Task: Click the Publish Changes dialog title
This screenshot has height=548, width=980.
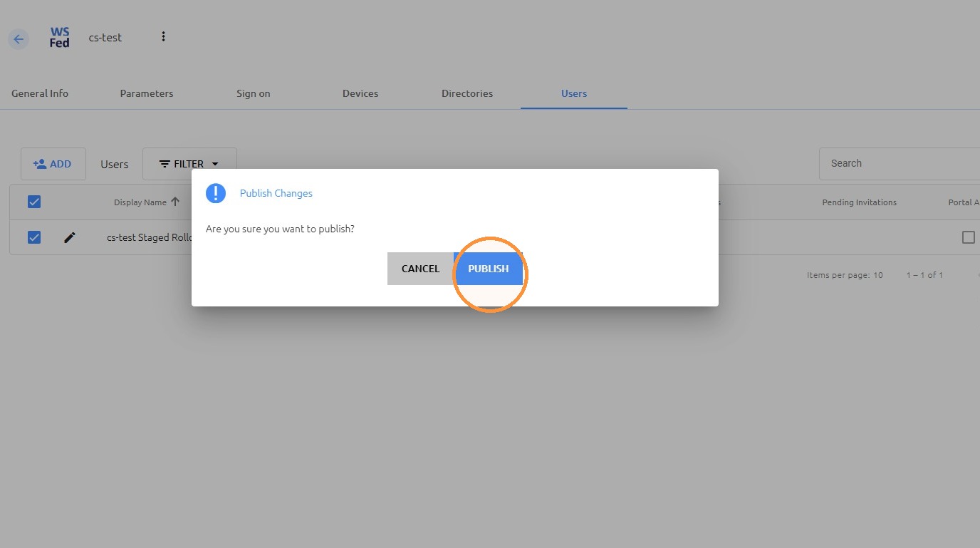Action: (276, 193)
